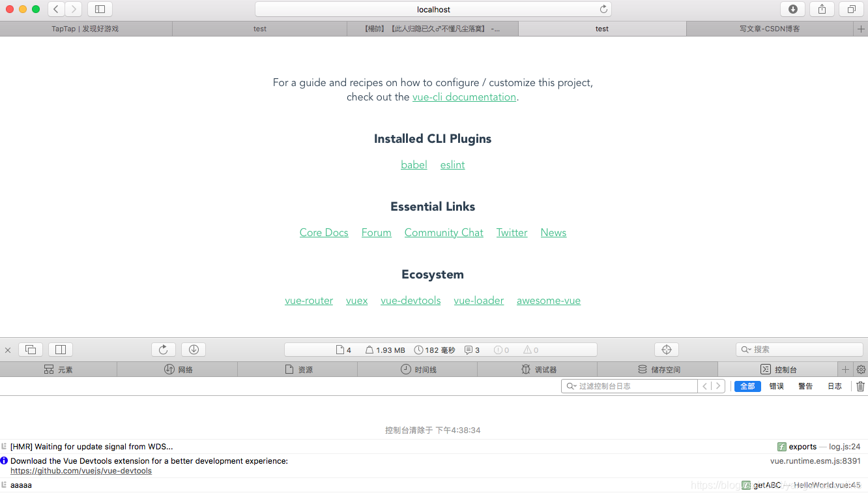Viewport: 868px width, 497px height.
Task: Switch to TapTap 发现好游戏 browser tab
Action: click(x=86, y=29)
